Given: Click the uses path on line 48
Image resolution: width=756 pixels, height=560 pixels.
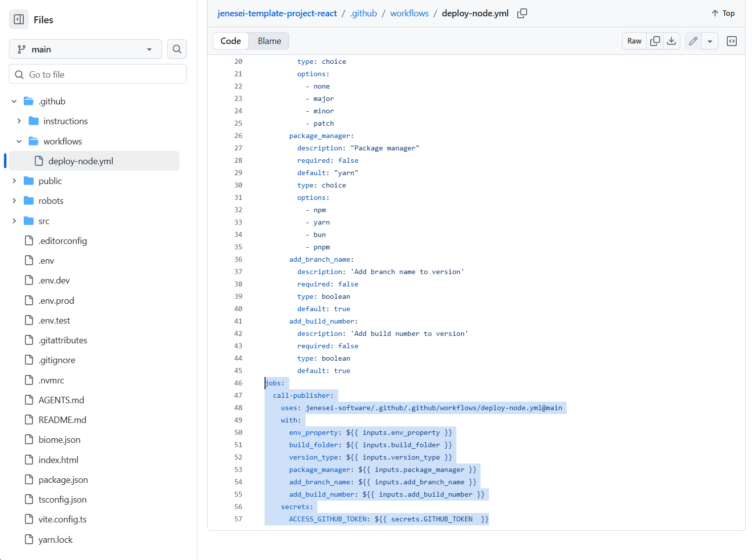Looking at the screenshot, I should (x=434, y=408).
